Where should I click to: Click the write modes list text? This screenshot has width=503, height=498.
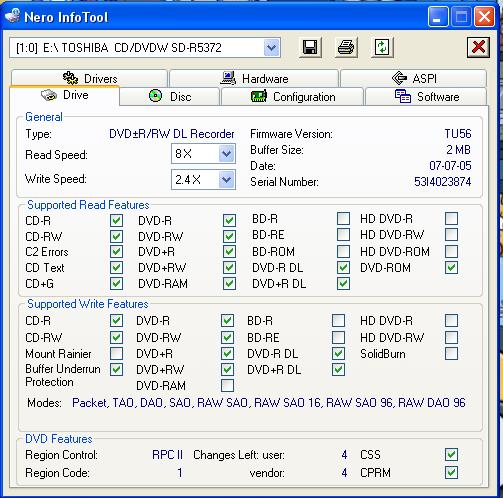coord(269,403)
